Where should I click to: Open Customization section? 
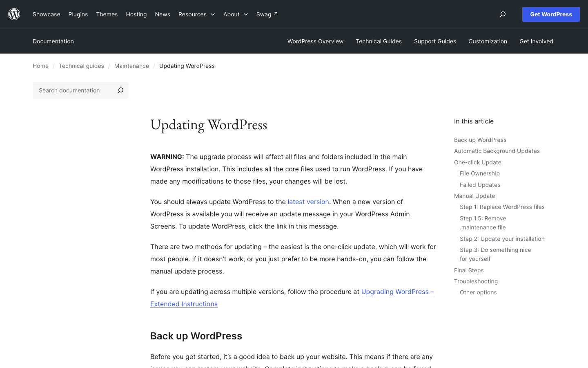point(488,41)
